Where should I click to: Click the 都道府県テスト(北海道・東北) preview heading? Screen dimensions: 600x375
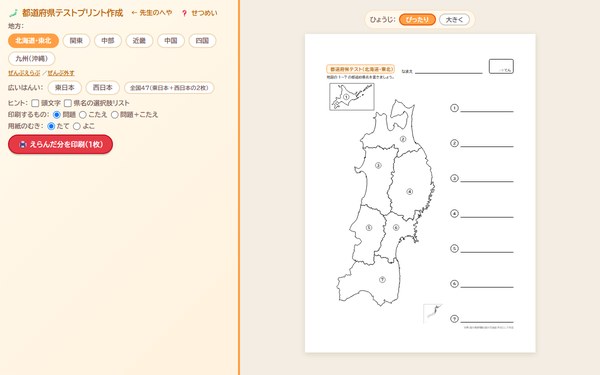(x=360, y=69)
